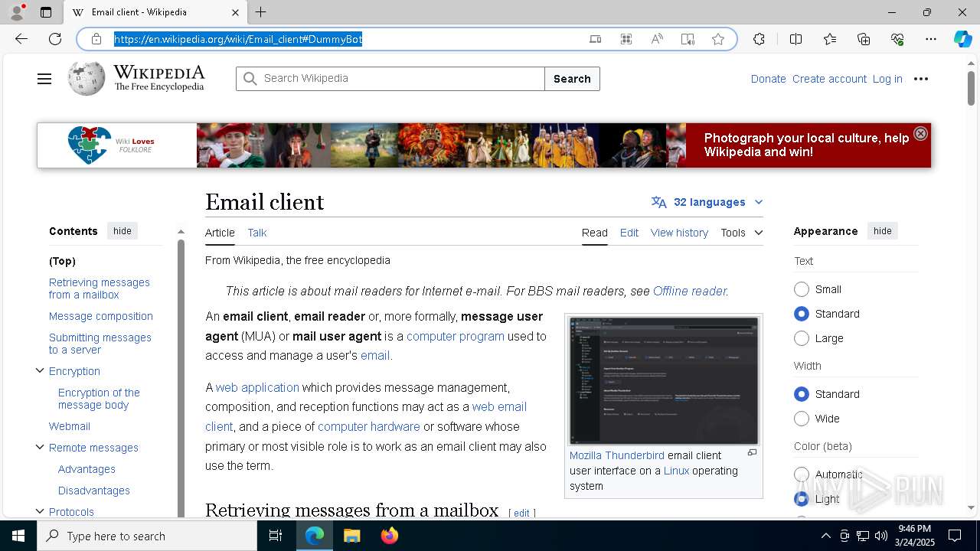Start Read aloud from address bar
Image resolution: width=980 pixels, height=551 pixels.
(657, 39)
